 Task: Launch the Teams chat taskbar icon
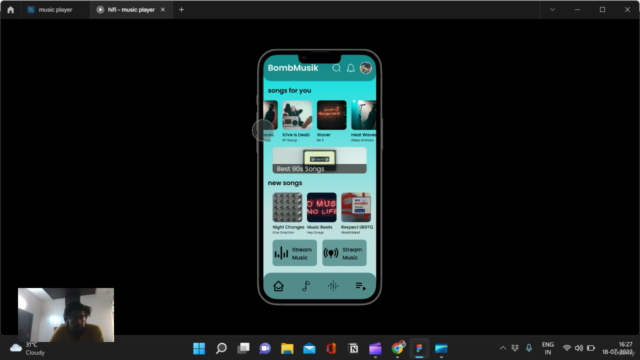pyautogui.click(x=265, y=348)
